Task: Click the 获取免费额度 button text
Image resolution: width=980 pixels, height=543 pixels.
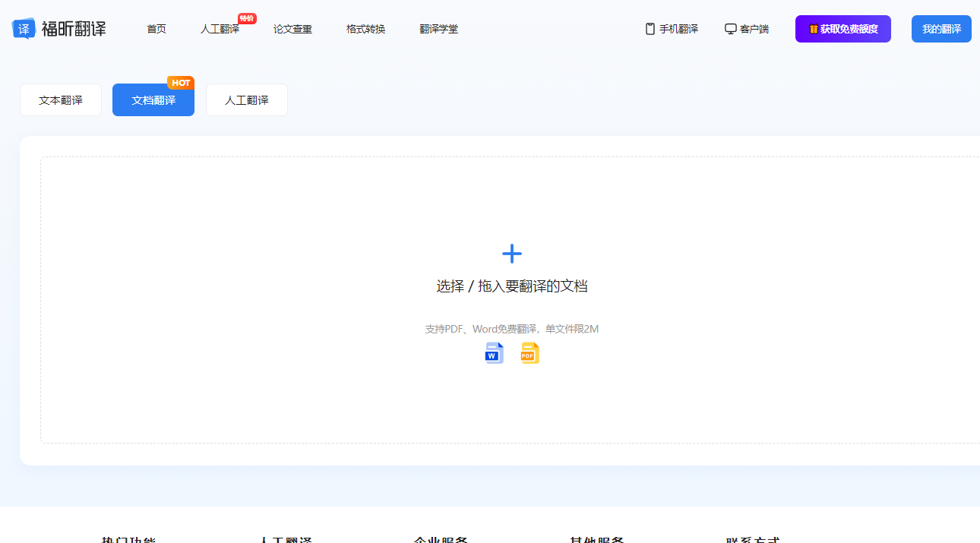Action: point(849,29)
